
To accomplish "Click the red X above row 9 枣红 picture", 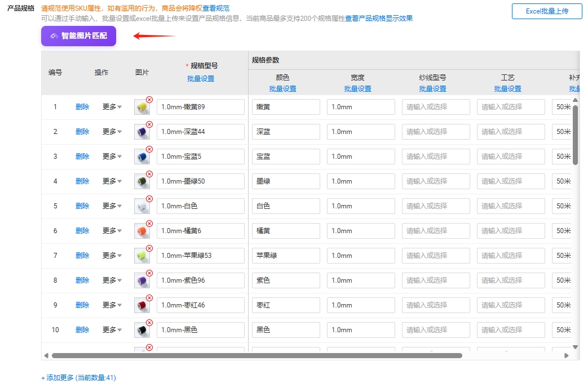I will coord(149,297).
